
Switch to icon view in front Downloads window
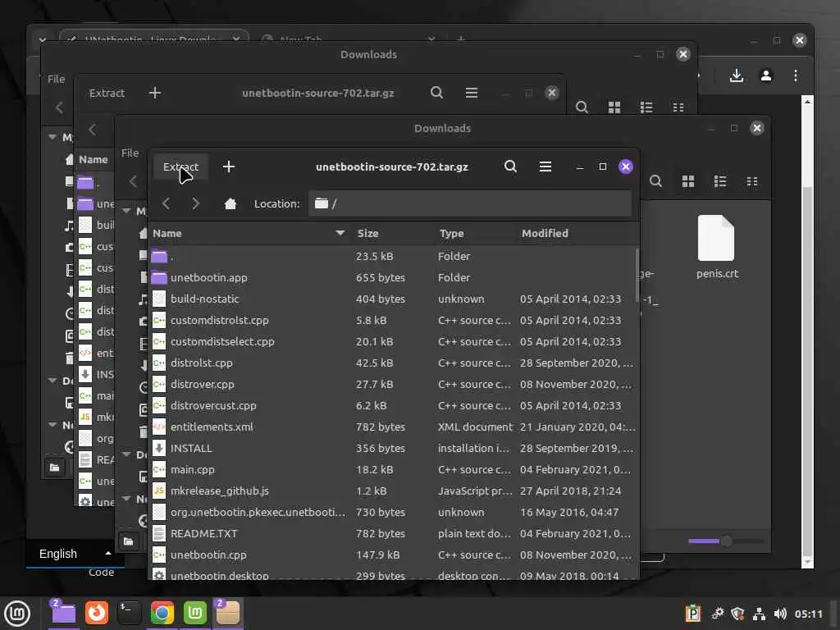point(688,181)
